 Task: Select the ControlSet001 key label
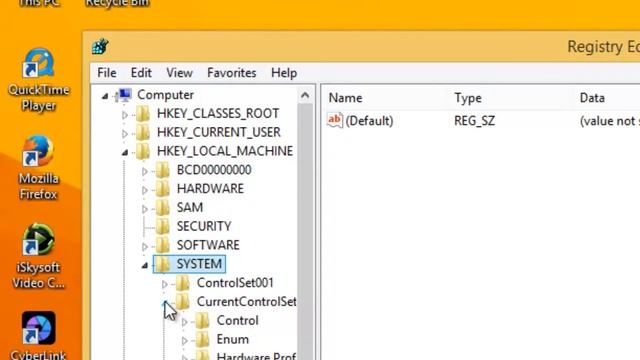(x=235, y=283)
